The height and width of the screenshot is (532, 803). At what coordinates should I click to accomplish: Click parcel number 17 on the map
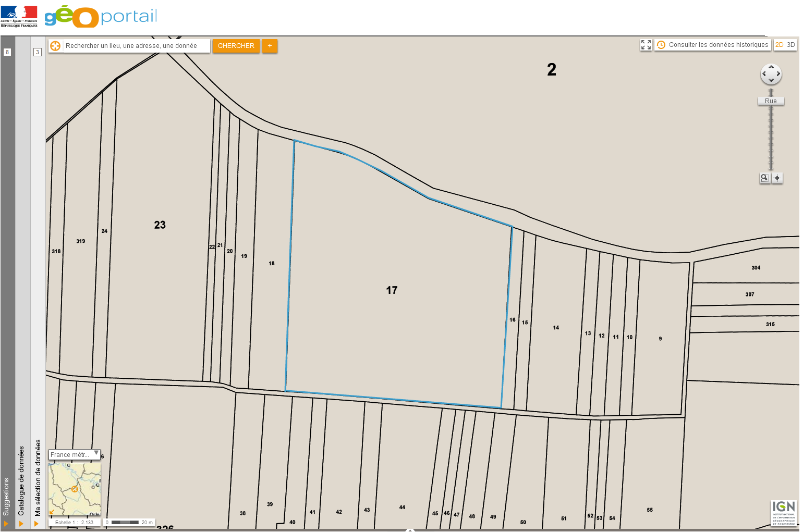coord(392,290)
